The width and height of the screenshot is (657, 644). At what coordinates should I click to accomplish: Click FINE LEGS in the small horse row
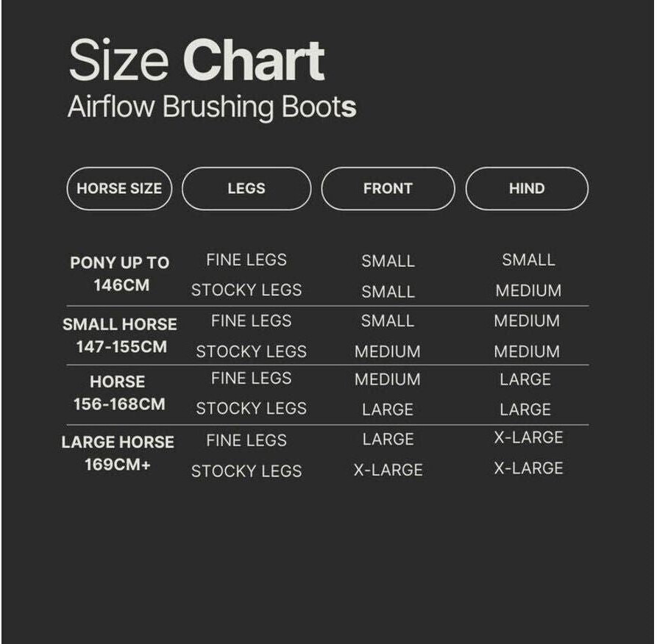pos(251,321)
